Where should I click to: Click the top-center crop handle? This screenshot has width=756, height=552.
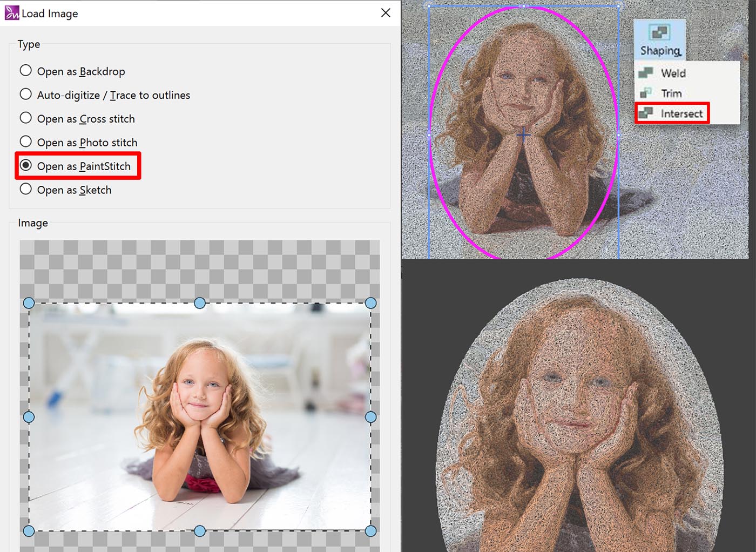(x=200, y=303)
